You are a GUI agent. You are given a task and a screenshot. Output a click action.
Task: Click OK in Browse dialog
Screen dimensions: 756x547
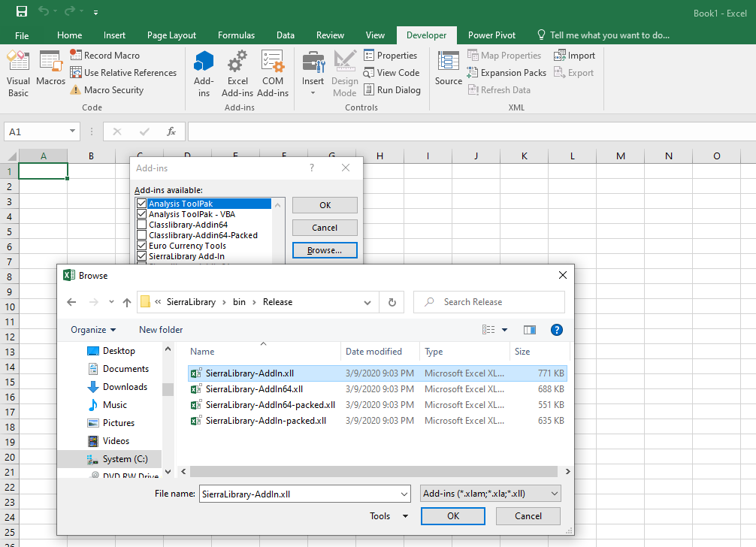[x=452, y=516]
